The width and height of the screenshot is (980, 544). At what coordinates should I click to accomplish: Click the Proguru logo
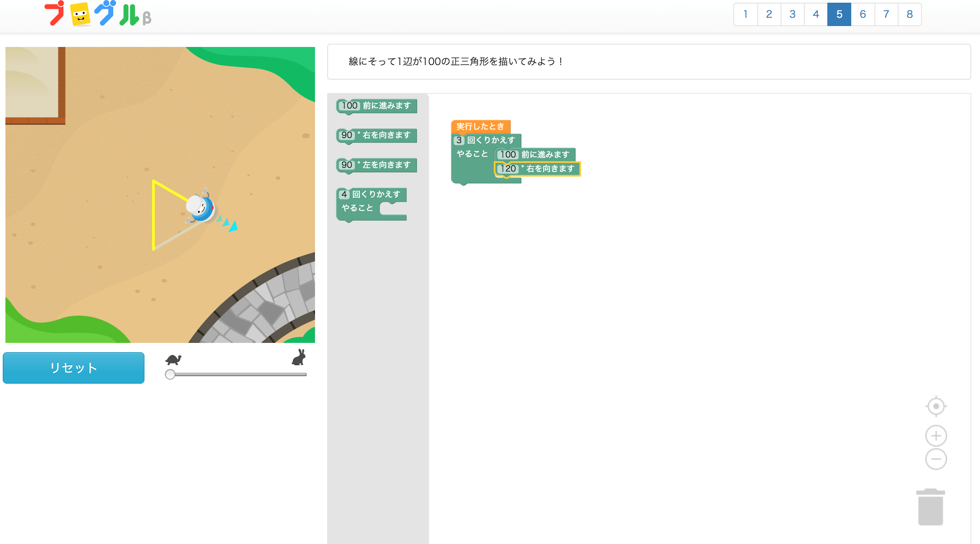pyautogui.click(x=98, y=14)
